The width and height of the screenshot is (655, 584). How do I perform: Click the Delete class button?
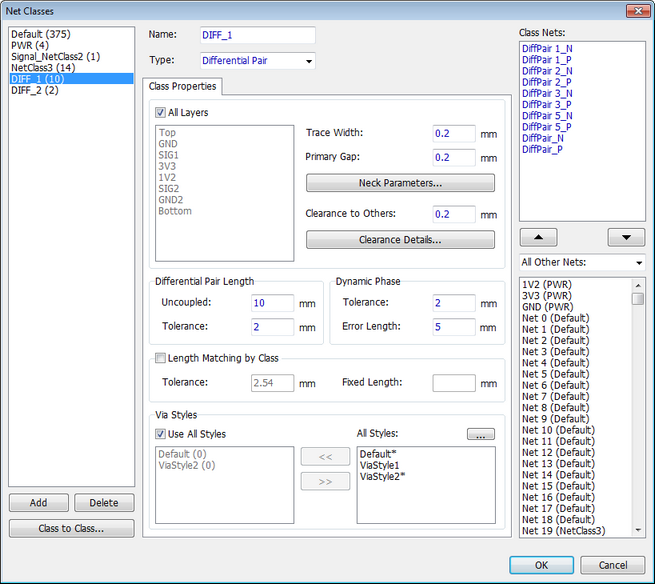click(104, 503)
